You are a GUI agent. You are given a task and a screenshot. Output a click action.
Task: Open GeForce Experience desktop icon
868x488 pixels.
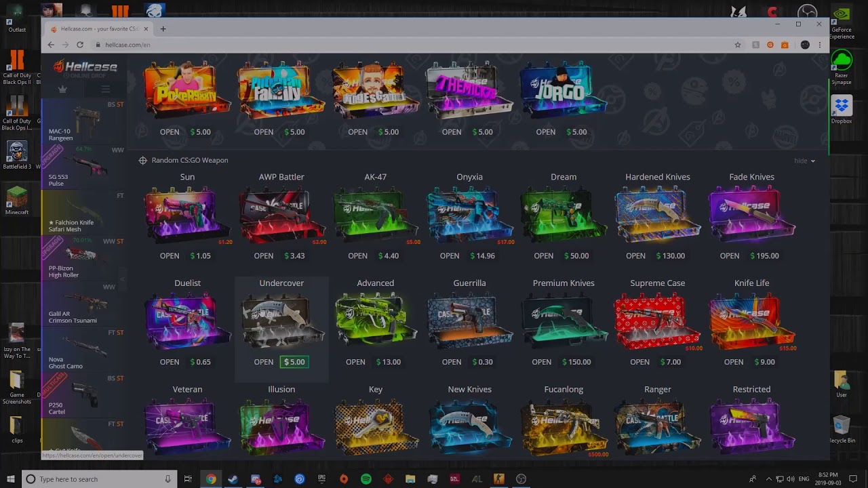pyautogui.click(x=842, y=23)
